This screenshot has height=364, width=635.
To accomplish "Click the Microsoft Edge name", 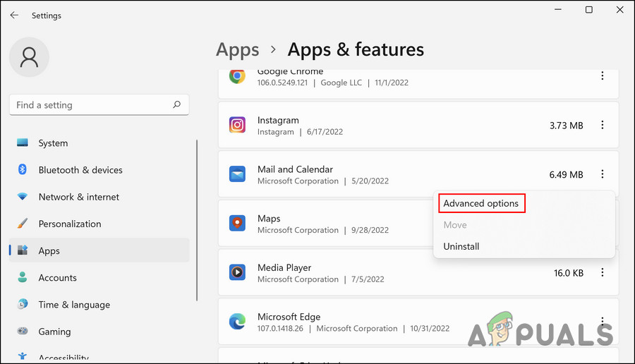I will 289,317.
